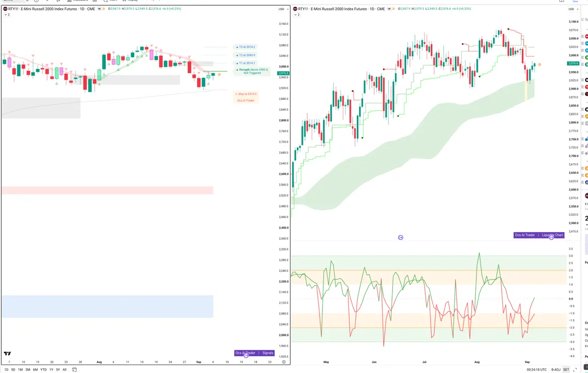Click green 2,976.6 price tag on left price axis
588x373 pixels.
click(284, 73)
